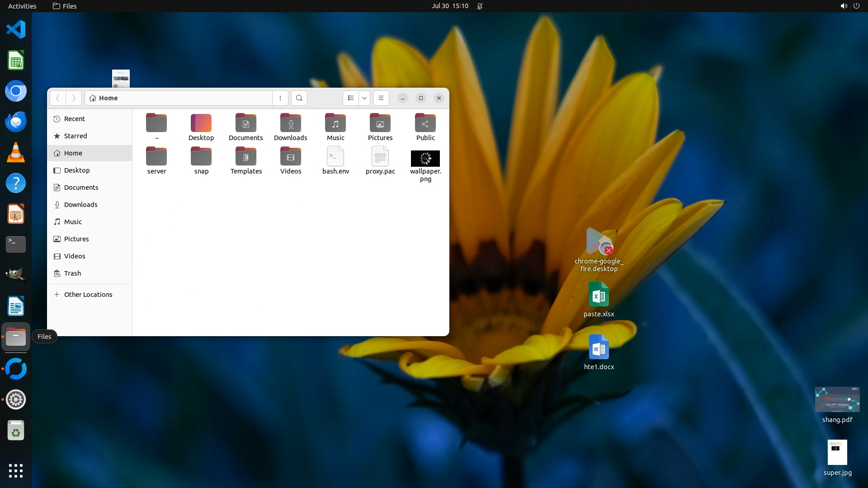Screen dimensions: 868x488
Task: Select the Downloads folder icon
Action: click(x=290, y=123)
